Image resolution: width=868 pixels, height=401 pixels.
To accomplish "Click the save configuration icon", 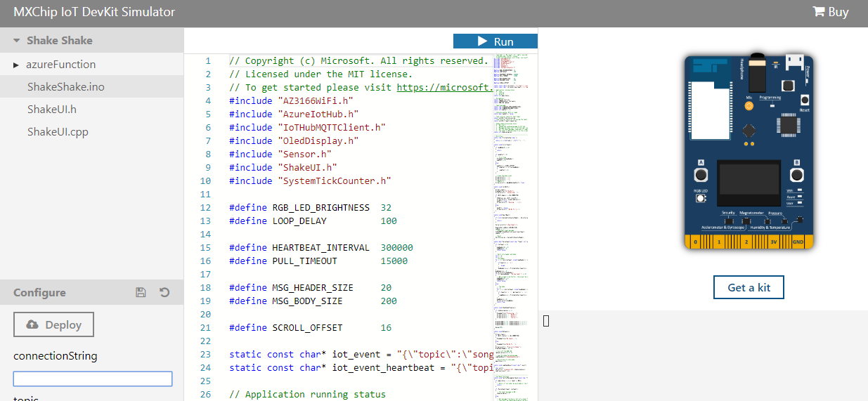I will [x=141, y=292].
